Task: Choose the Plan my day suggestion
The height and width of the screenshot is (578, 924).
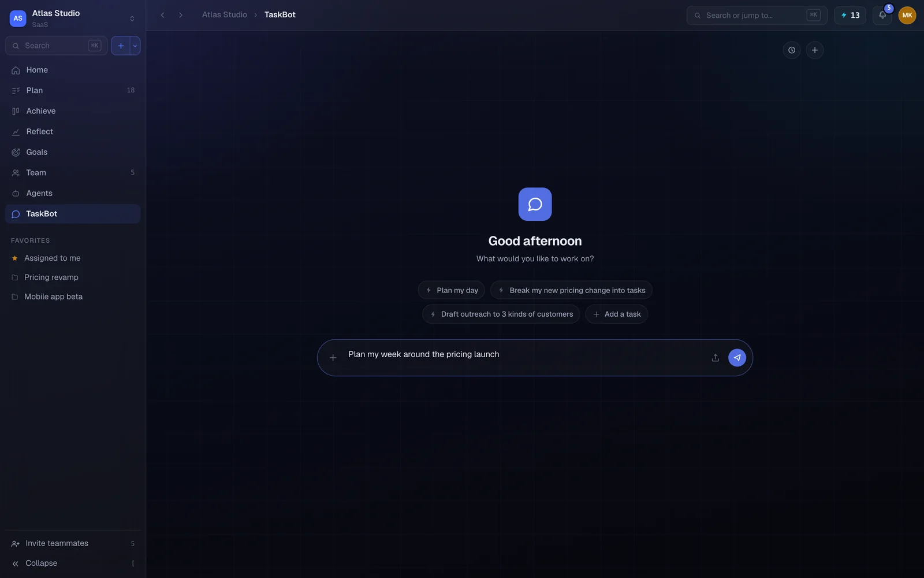Action: pos(452,290)
